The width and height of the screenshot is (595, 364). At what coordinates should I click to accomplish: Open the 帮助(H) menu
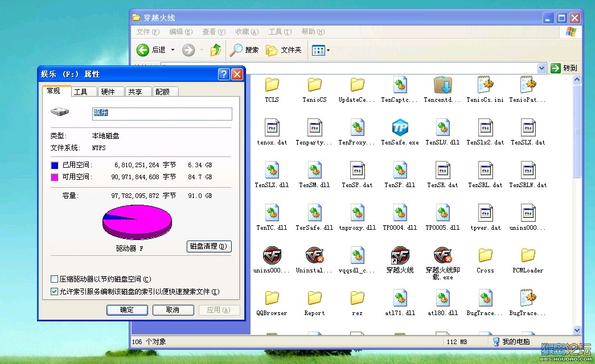point(313,32)
